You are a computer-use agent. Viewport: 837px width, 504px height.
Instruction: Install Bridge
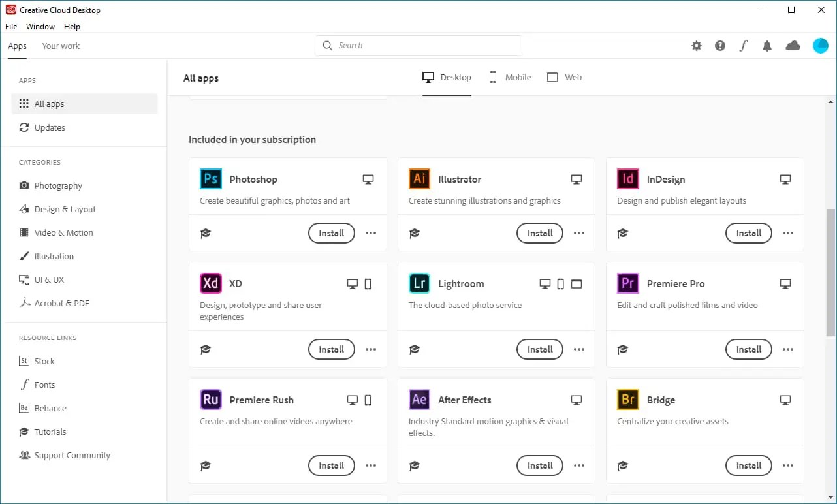(748, 465)
